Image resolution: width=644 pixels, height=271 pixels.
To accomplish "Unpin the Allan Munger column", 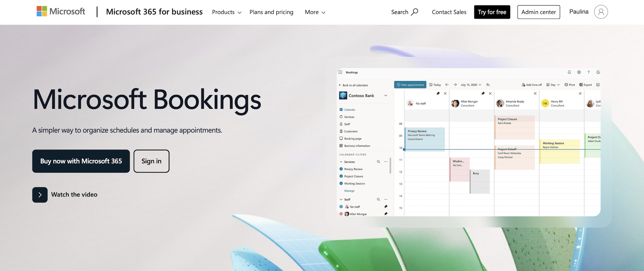I will coord(483,94).
